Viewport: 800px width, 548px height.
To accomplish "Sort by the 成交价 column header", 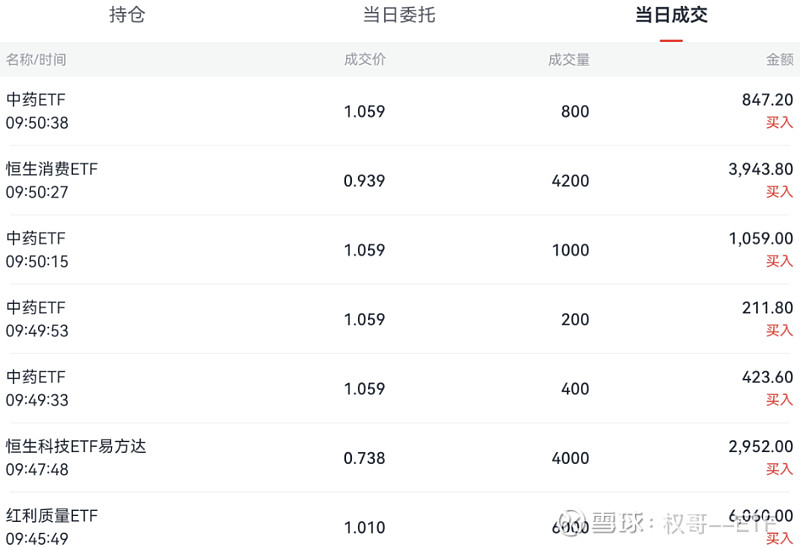I will 364,60.
